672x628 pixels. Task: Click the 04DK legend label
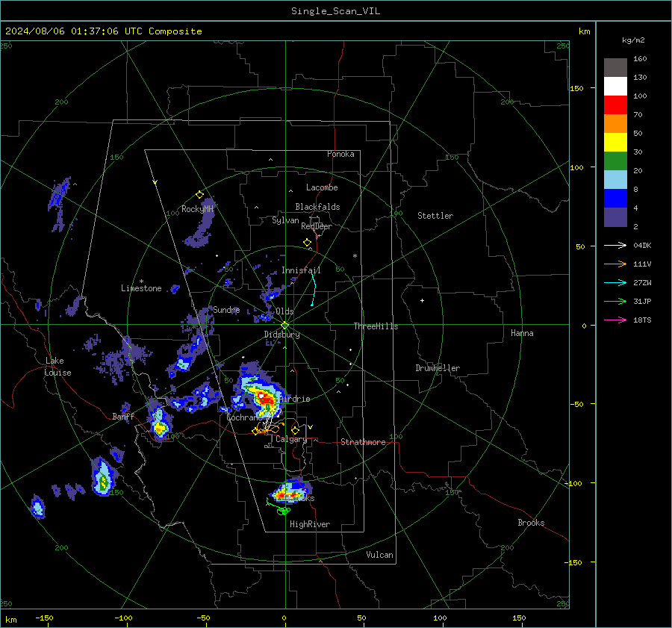642,245
